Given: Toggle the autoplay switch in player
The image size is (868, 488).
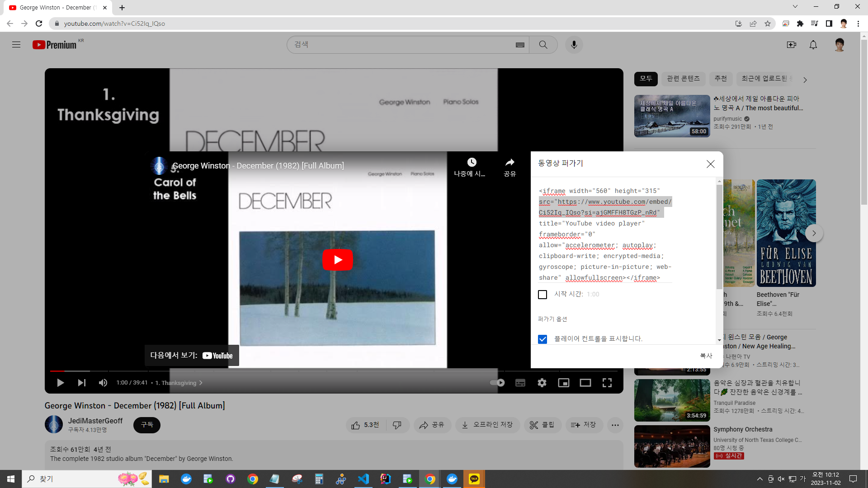Looking at the screenshot, I should point(497,383).
